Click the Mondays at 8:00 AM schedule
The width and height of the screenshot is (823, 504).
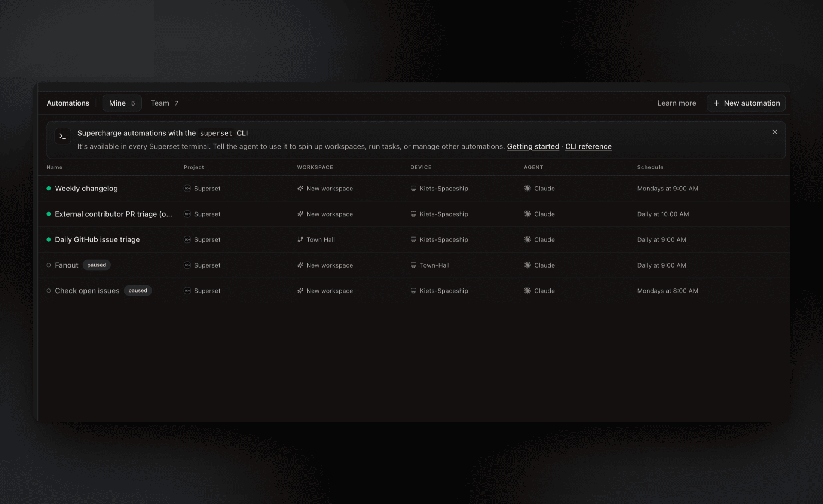coord(668,291)
